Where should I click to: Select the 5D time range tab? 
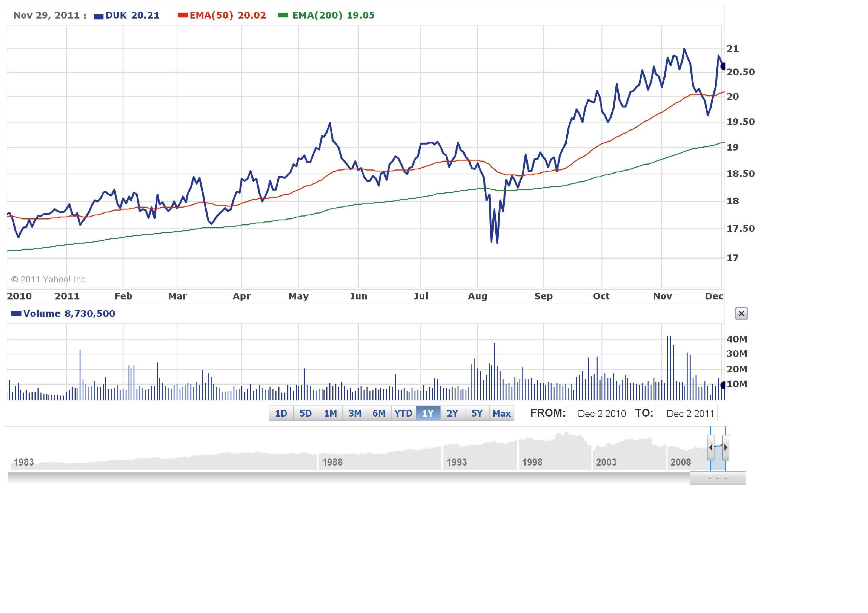[x=306, y=413]
